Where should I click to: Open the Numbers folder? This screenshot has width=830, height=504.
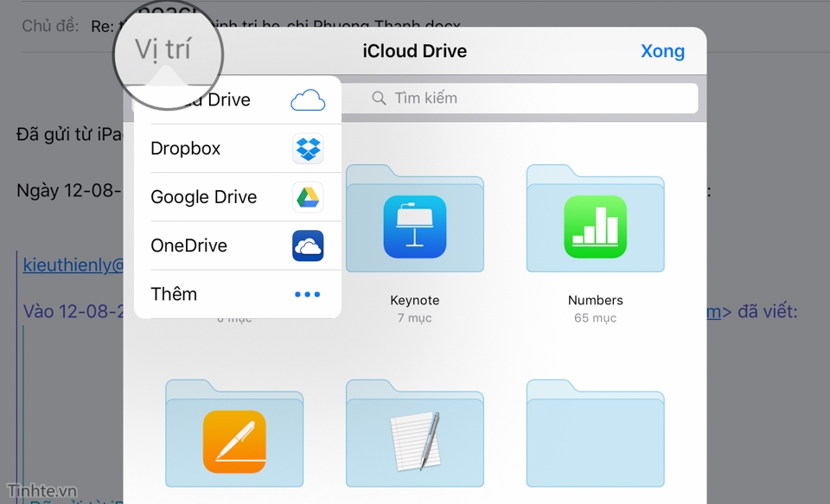(595, 218)
